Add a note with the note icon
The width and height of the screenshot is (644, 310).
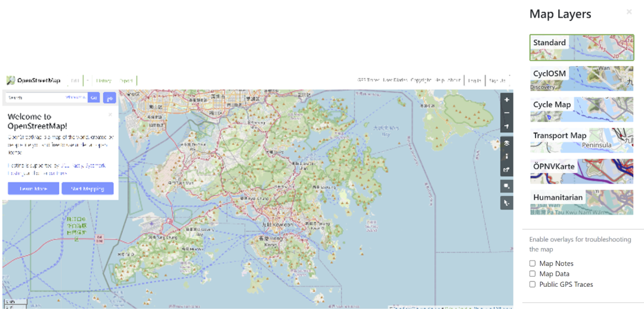[507, 186]
